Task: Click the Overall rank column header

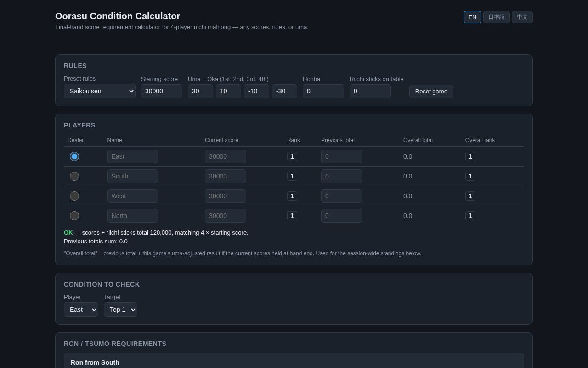Action: coord(480,140)
